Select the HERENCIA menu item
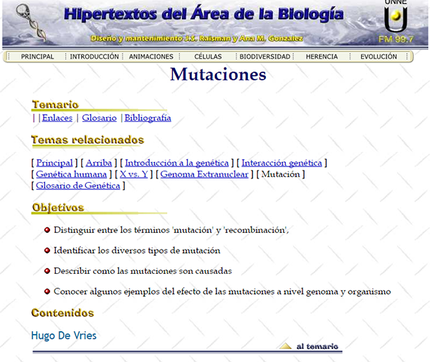 322,57
